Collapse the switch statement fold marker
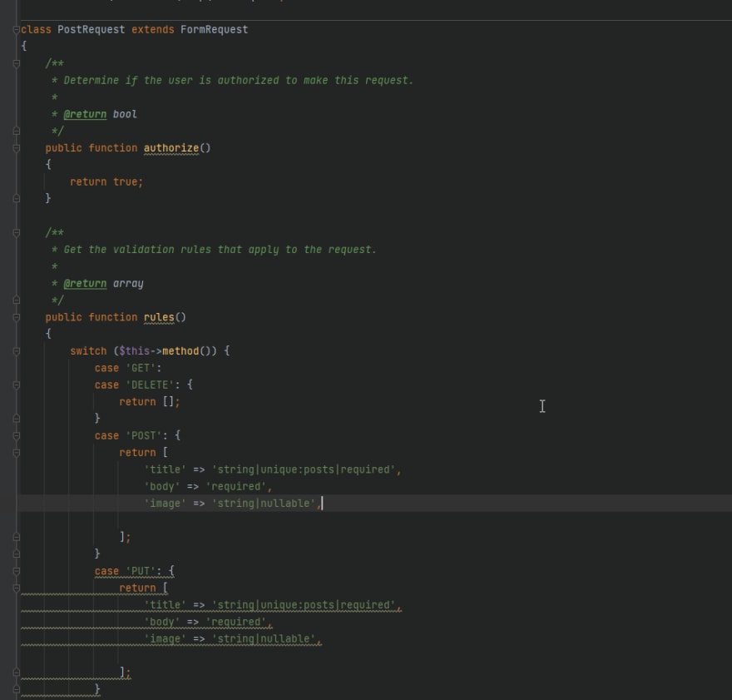Image resolution: width=732 pixels, height=700 pixels. [x=17, y=350]
